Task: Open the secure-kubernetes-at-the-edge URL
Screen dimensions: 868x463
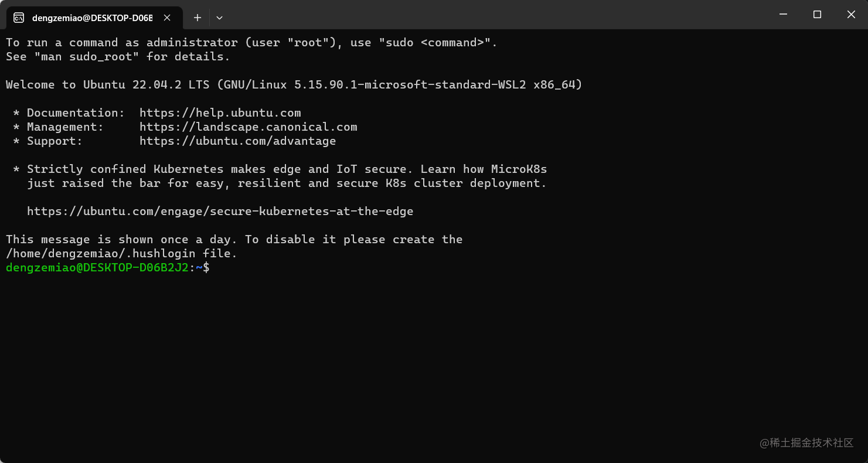Action: 219,211
